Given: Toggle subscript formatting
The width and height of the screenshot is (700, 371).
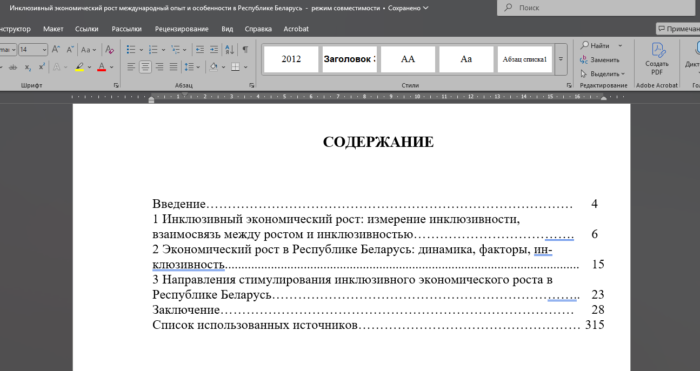Looking at the screenshot, I should [28, 67].
